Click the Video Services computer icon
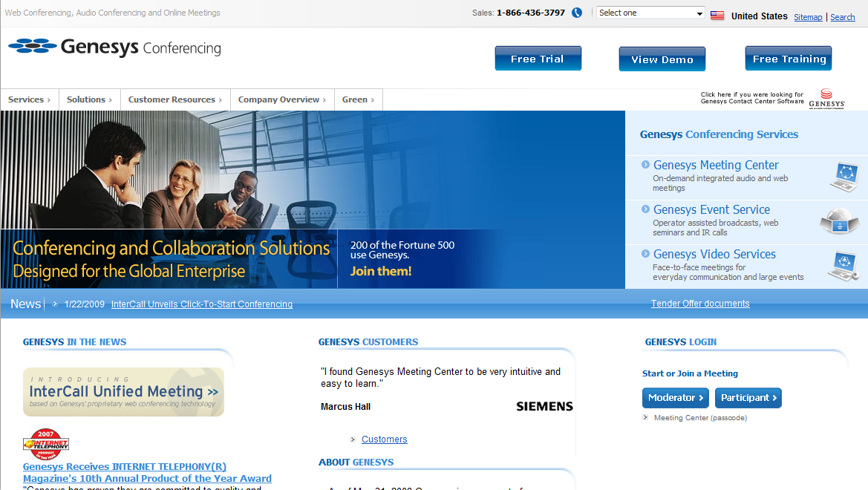This screenshot has width=868, height=490. coord(843,266)
